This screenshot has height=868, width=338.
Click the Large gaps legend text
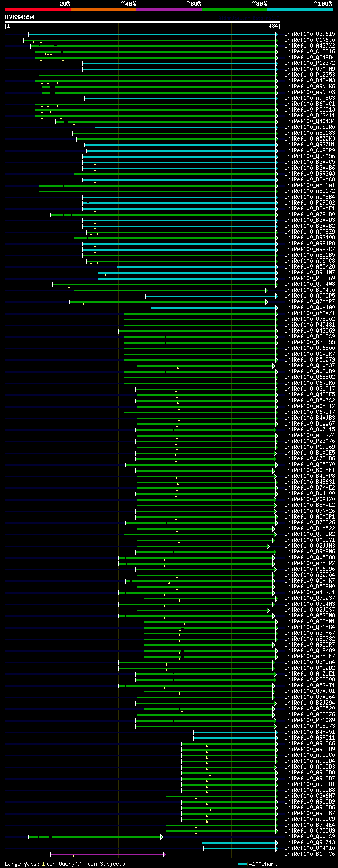pos(65,864)
